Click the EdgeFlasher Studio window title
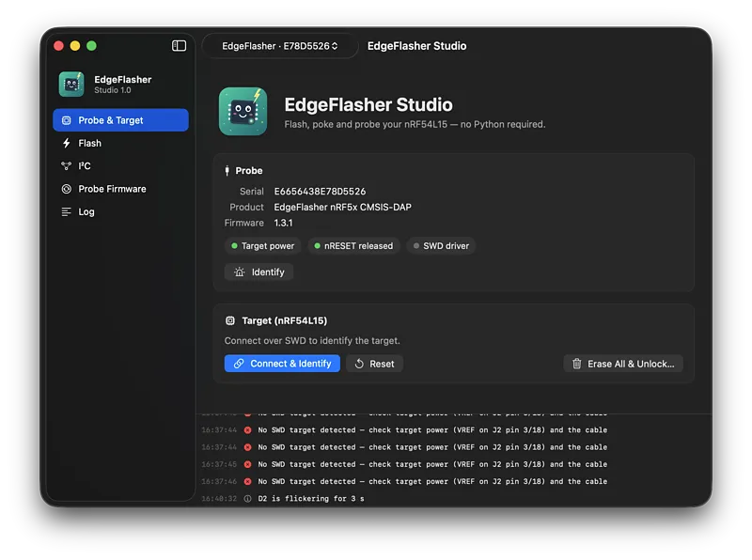Image resolution: width=752 pixels, height=560 pixels. [x=416, y=46]
